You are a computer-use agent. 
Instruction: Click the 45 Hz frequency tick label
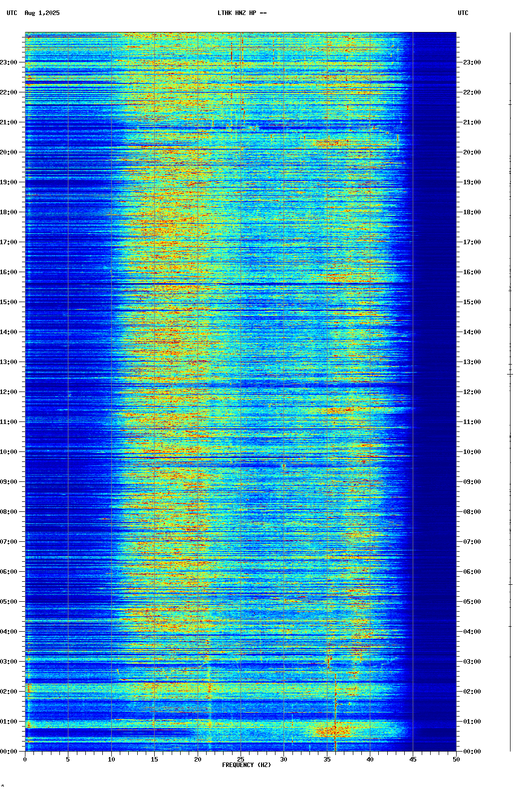click(413, 760)
